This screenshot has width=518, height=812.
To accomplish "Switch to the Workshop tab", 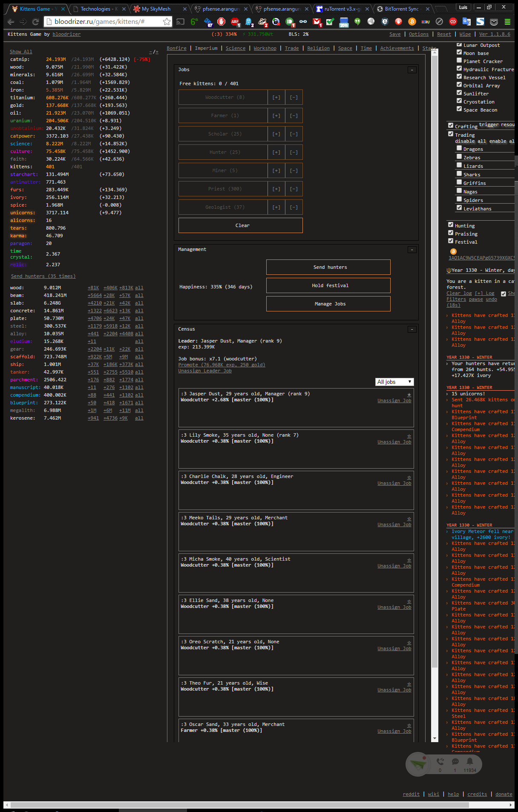I will (265, 49).
